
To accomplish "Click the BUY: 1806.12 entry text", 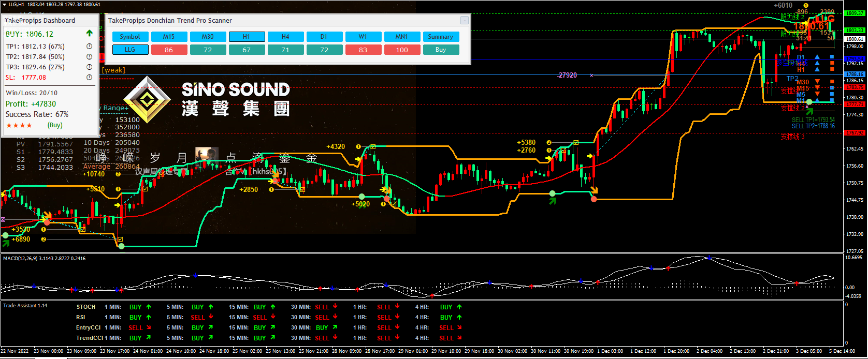I will [30, 34].
